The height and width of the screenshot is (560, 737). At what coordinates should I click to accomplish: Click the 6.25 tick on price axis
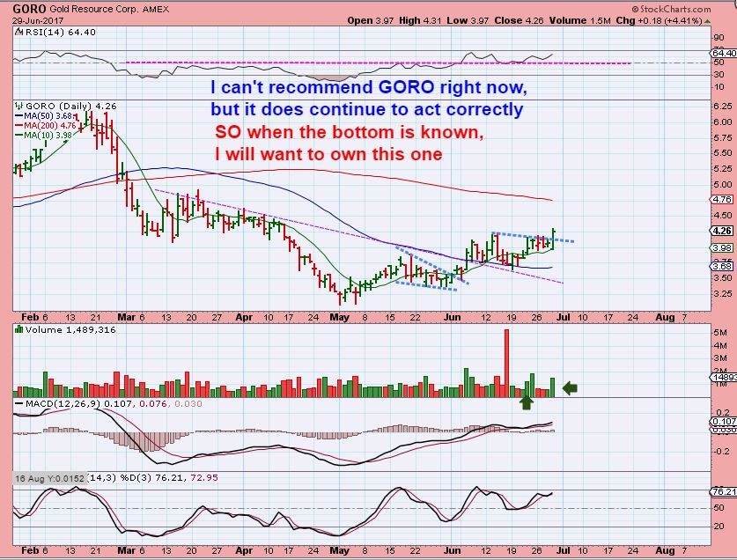pos(723,107)
